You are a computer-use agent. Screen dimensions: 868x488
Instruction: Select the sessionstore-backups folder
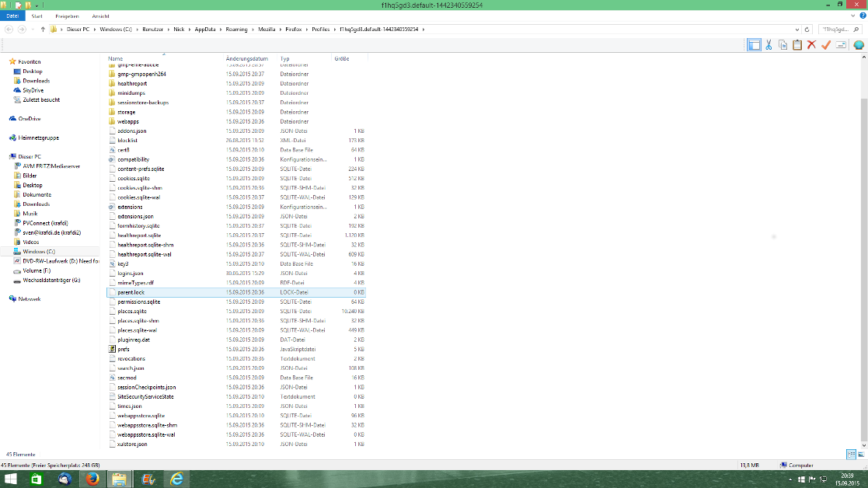coord(143,103)
